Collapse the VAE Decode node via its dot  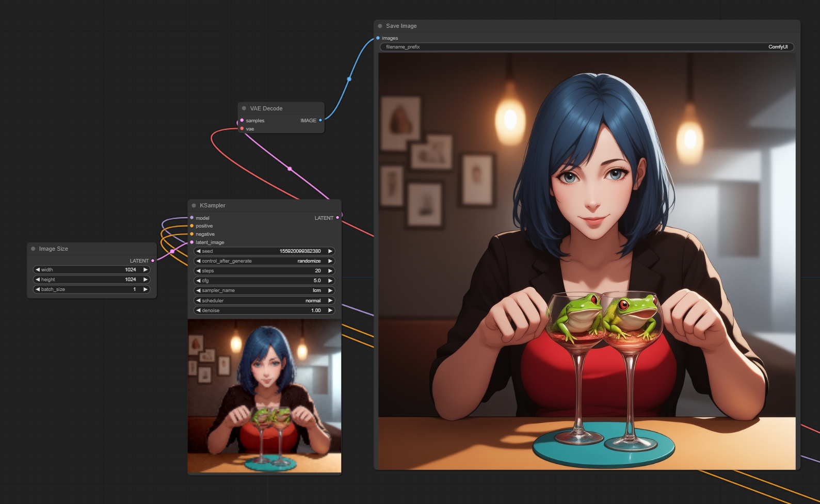coord(244,108)
